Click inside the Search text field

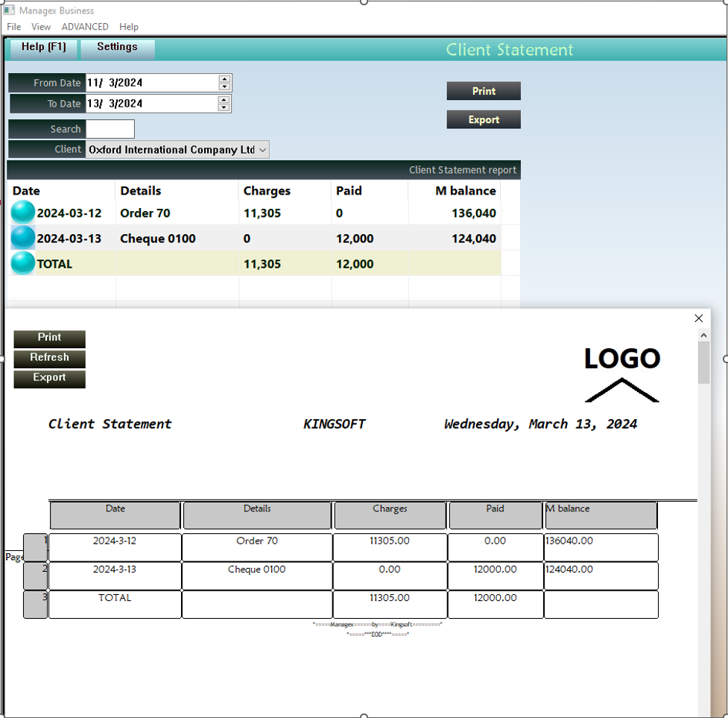110,129
